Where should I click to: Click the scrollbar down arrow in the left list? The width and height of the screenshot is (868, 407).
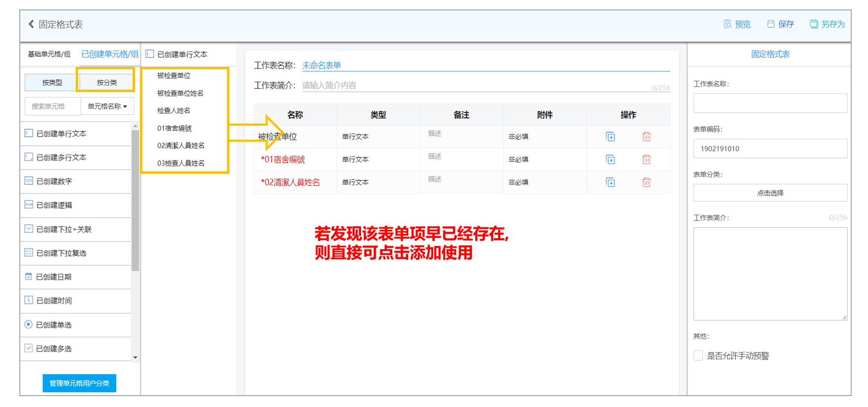tap(135, 357)
